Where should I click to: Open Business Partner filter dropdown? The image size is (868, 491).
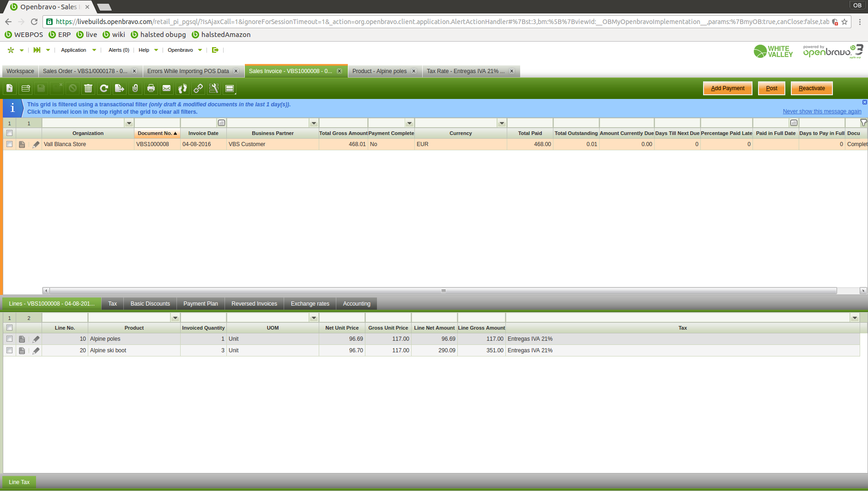point(314,123)
